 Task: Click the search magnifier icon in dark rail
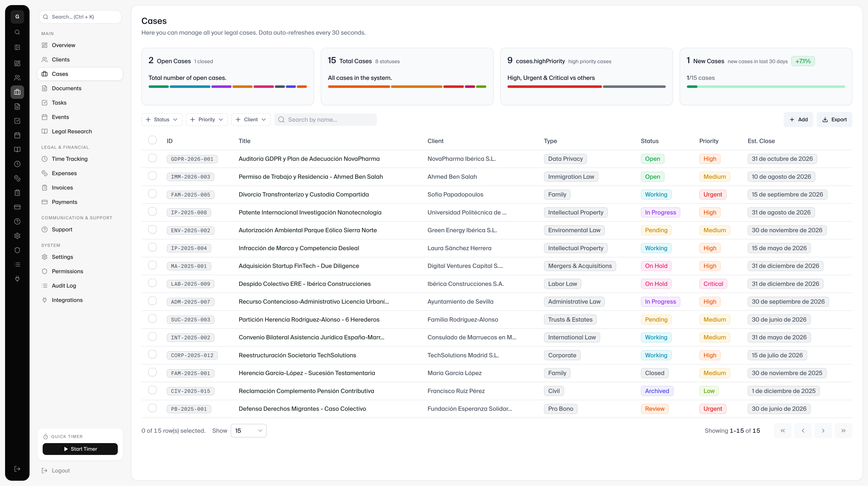(x=17, y=32)
